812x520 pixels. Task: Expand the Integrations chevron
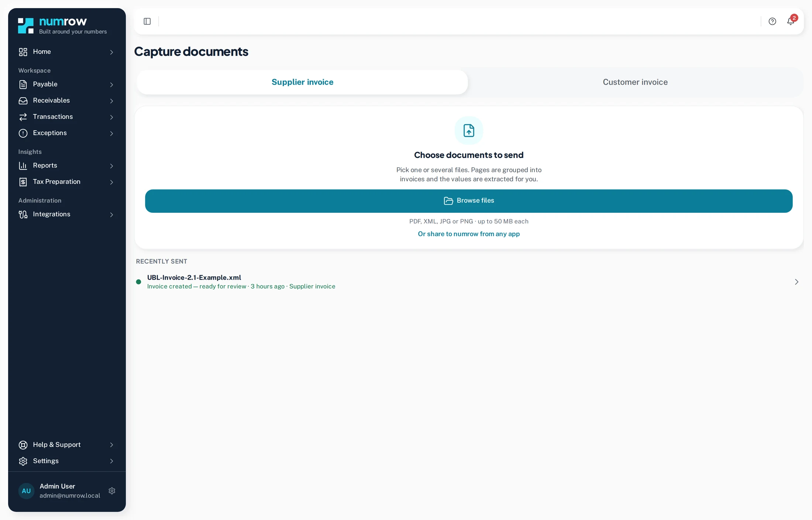111,215
